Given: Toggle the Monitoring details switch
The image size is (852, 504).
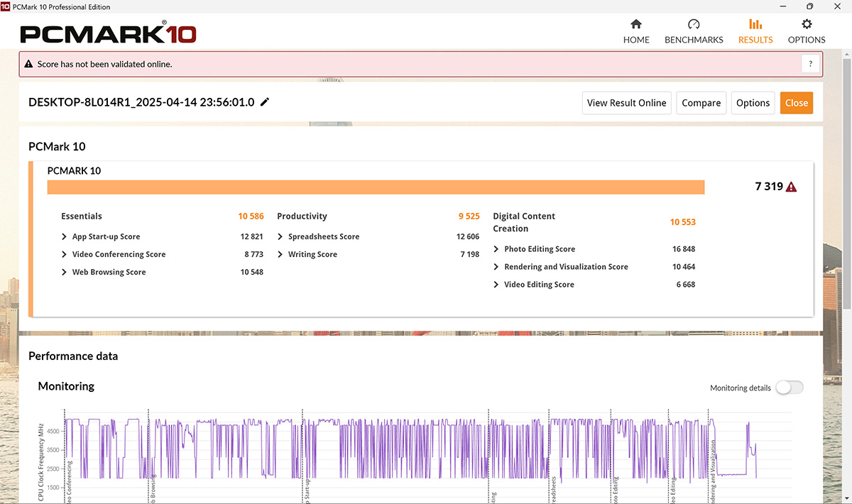Looking at the screenshot, I should pyautogui.click(x=789, y=388).
